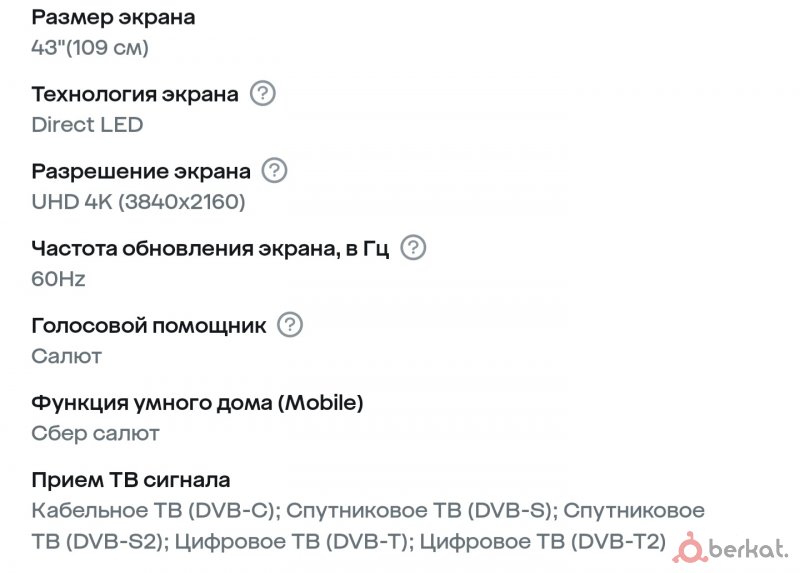Select the Размер экрана heading
Viewport: 800px width, 573px height.
click(113, 18)
